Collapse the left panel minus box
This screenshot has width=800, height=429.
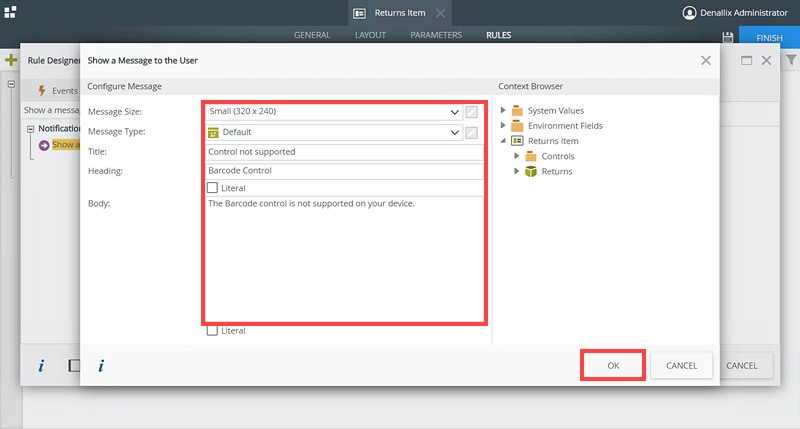coord(11,84)
